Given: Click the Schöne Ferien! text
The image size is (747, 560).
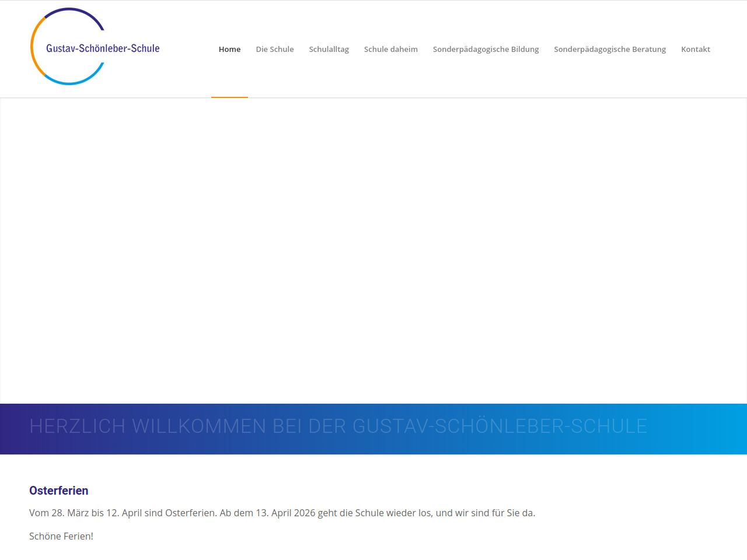Looking at the screenshot, I should [61, 536].
